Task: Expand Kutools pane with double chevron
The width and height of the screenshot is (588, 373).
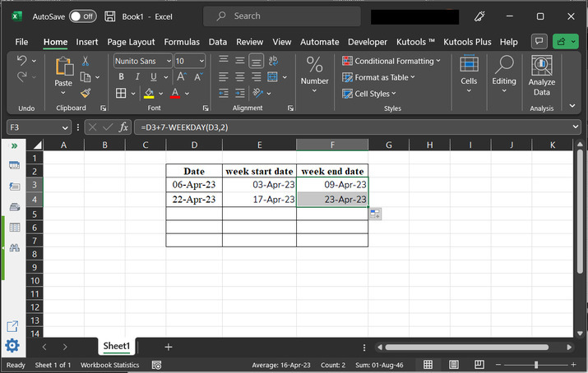Action: pyautogui.click(x=14, y=145)
